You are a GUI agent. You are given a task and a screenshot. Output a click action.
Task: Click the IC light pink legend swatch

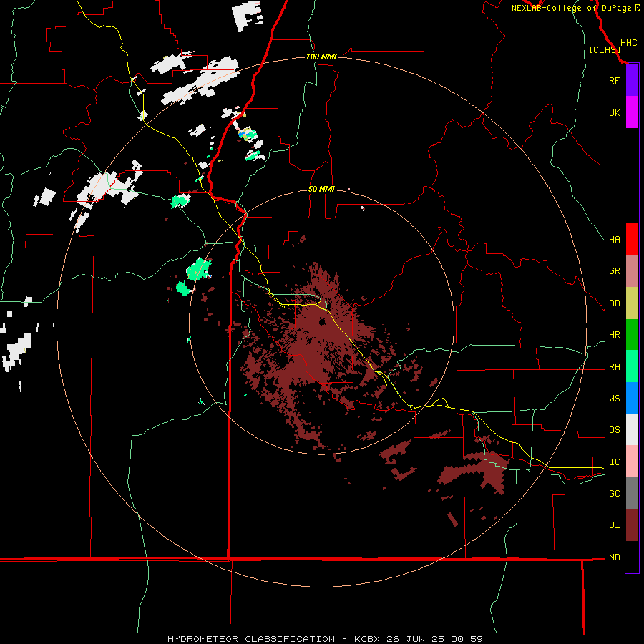[x=632, y=462]
